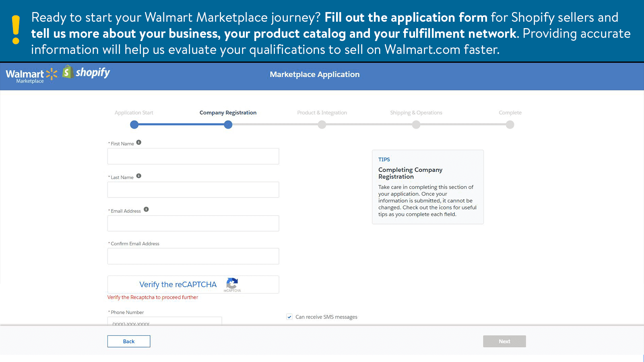
Task: Click the Walmart Marketplace logo
Action: pos(30,74)
